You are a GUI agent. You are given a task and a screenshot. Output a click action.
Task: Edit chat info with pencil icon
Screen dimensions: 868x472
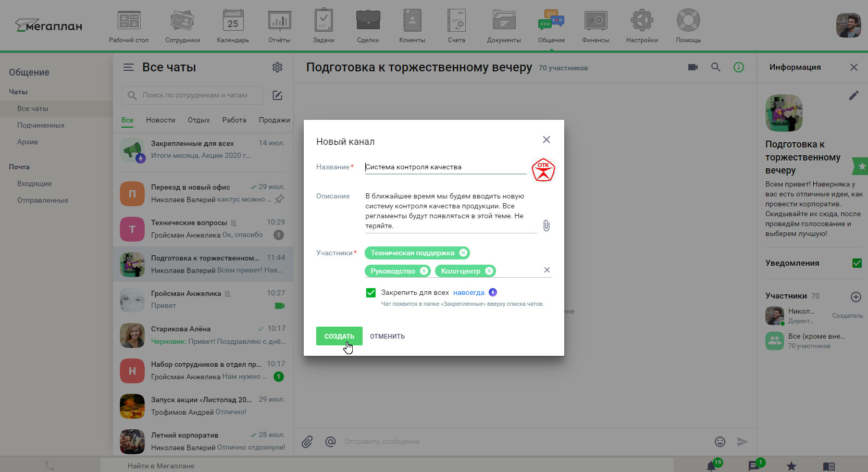(x=853, y=95)
